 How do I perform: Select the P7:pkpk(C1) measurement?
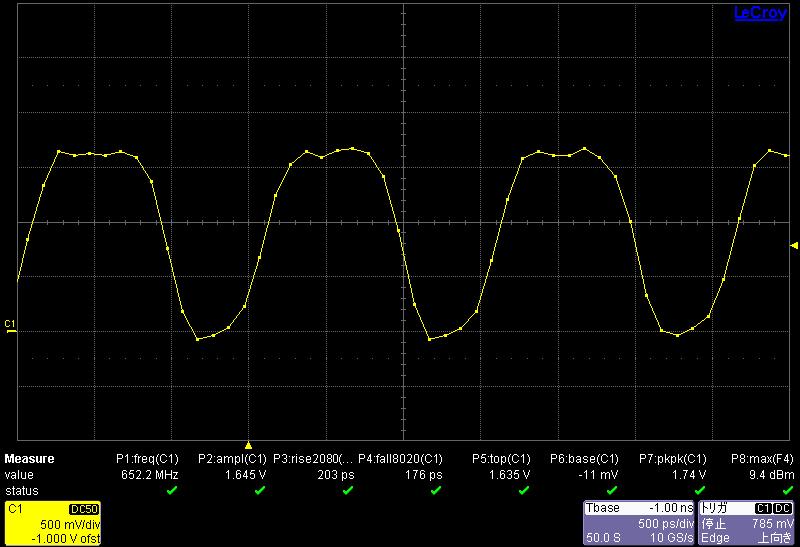(673, 459)
